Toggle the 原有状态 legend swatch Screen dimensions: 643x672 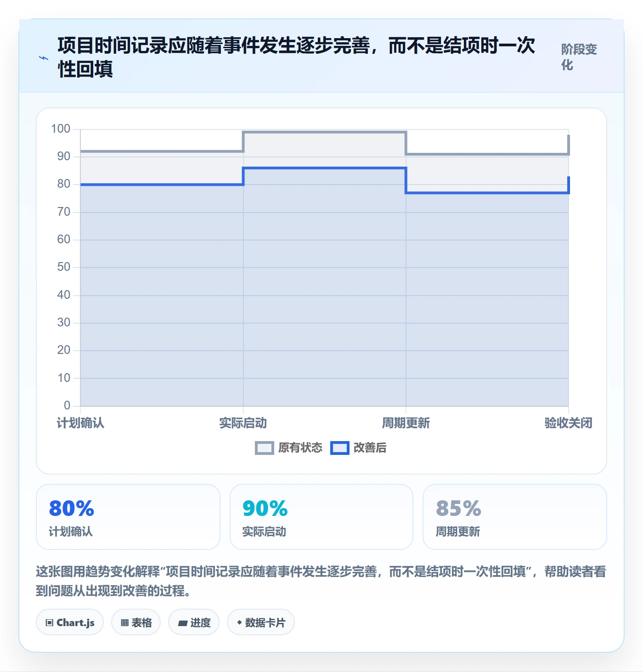(264, 448)
